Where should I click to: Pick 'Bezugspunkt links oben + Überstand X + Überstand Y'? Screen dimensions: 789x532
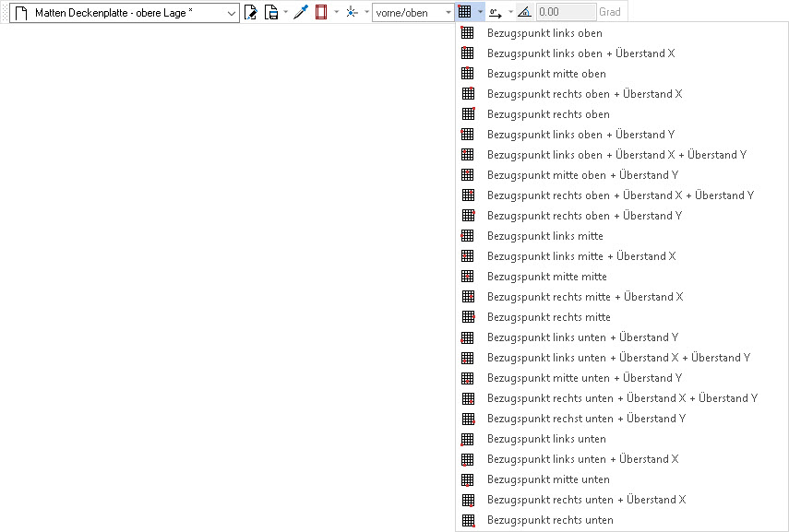622,155
